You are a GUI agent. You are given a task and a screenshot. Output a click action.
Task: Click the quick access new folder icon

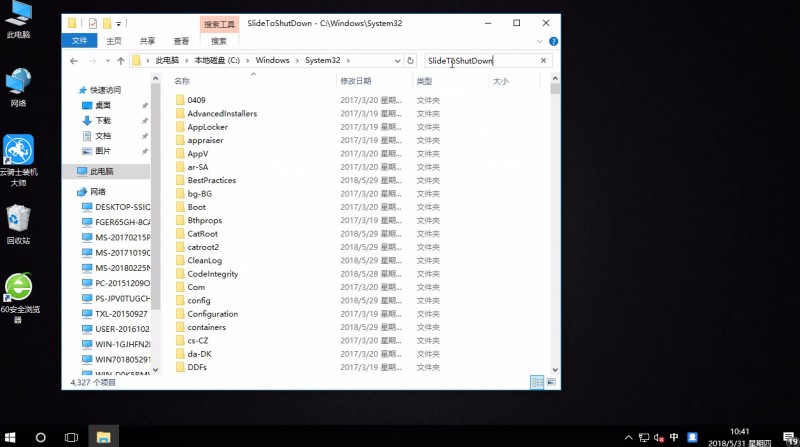click(107, 23)
